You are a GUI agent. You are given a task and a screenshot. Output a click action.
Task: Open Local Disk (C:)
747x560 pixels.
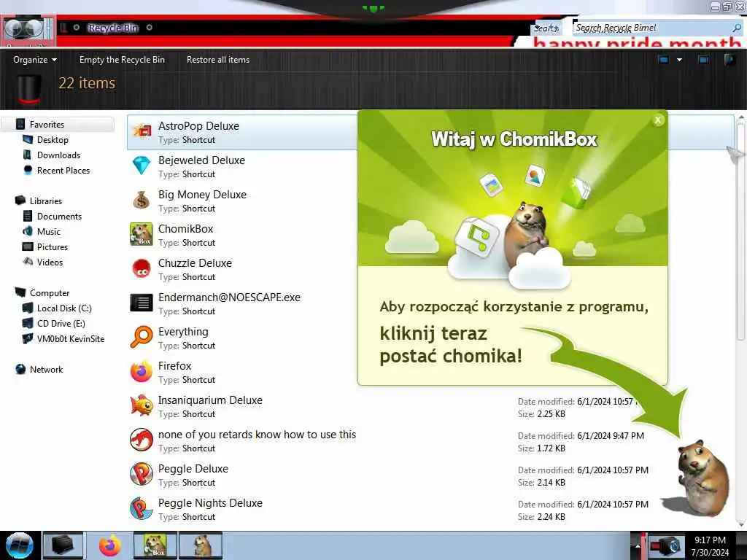coord(64,308)
